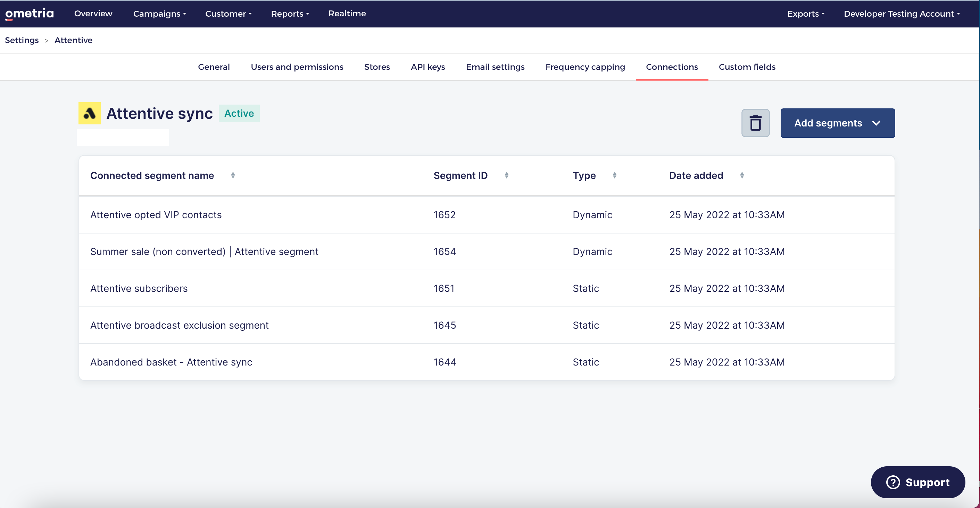Viewport: 980px width, 508px height.
Task: Go to Realtime in the top navigation
Action: (x=347, y=13)
